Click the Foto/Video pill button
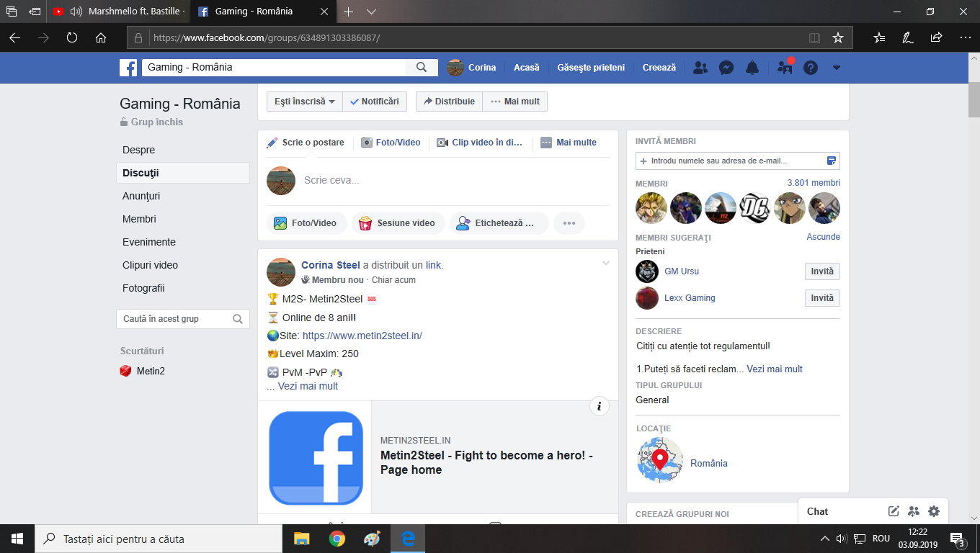This screenshot has width=980, height=553. (x=306, y=223)
